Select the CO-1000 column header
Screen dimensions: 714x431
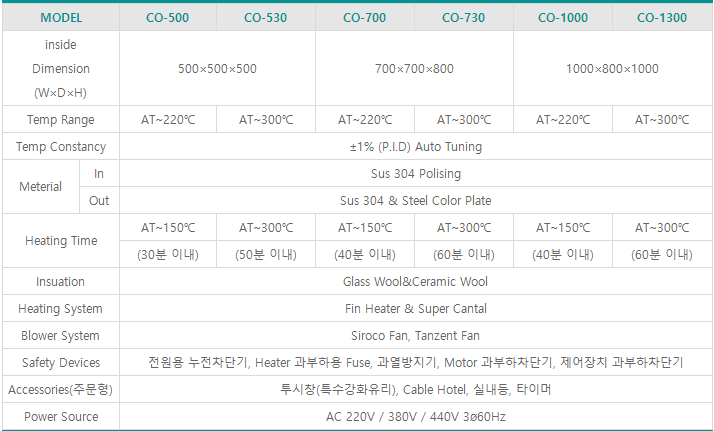coord(563,17)
